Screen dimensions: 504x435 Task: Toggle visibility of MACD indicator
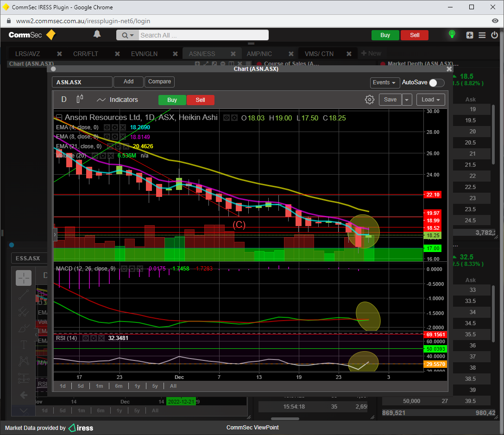tap(124, 269)
